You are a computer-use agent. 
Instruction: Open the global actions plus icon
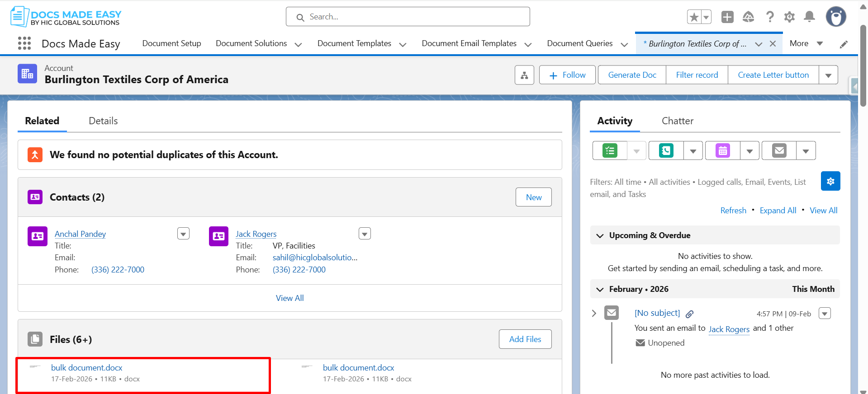click(727, 17)
